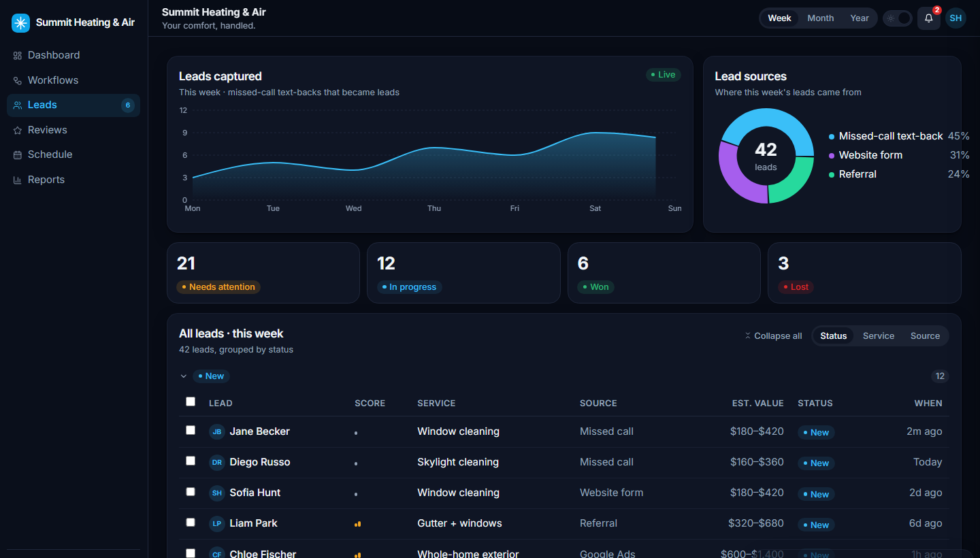Click the score indicator for Jane Becker
Screen dimensions: 980x558
[356, 433]
